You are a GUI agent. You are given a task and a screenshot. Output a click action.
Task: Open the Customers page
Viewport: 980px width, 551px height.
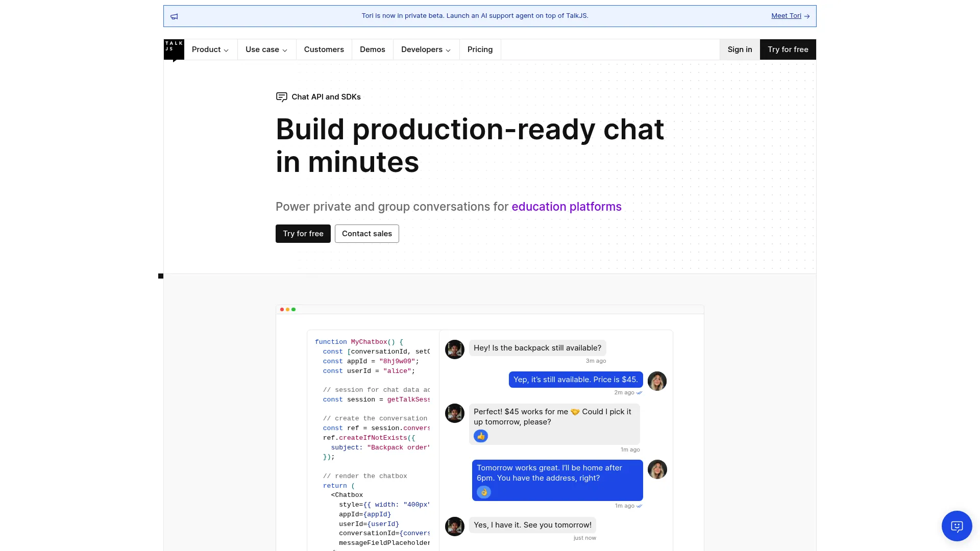pyautogui.click(x=324, y=49)
